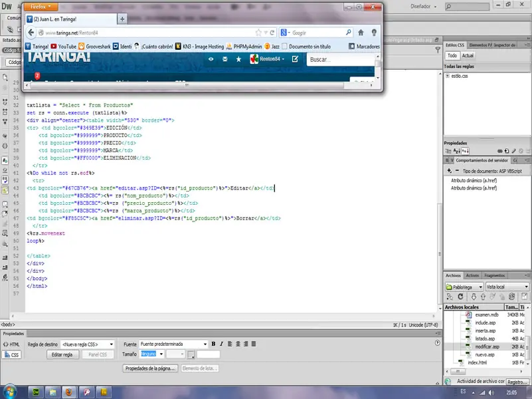Open the Fuente font dropdown
This screenshot has height=399, width=532.
173,344
